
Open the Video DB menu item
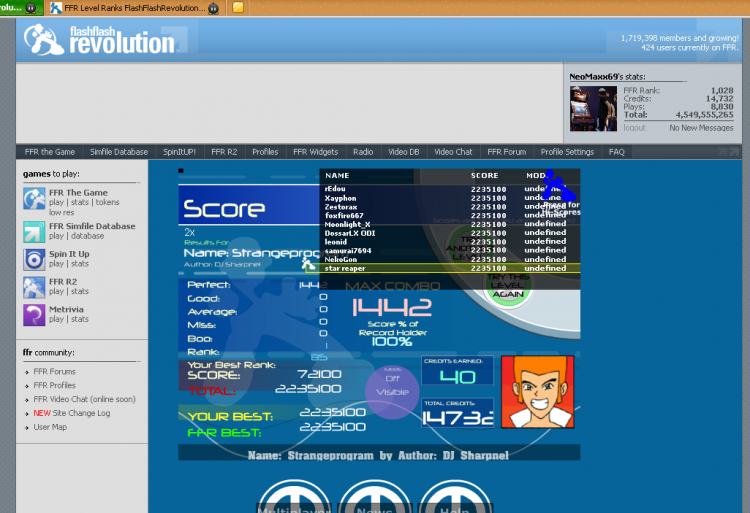tap(404, 152)
